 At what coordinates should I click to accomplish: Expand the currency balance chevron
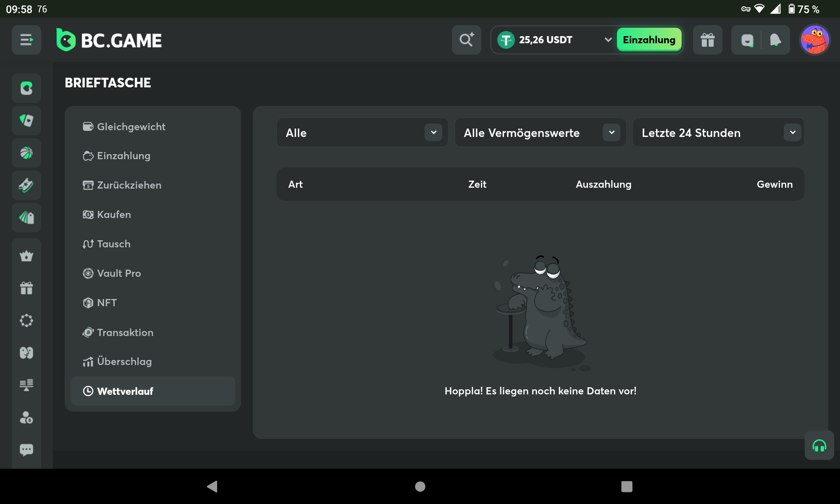click(x=608, y=40)
